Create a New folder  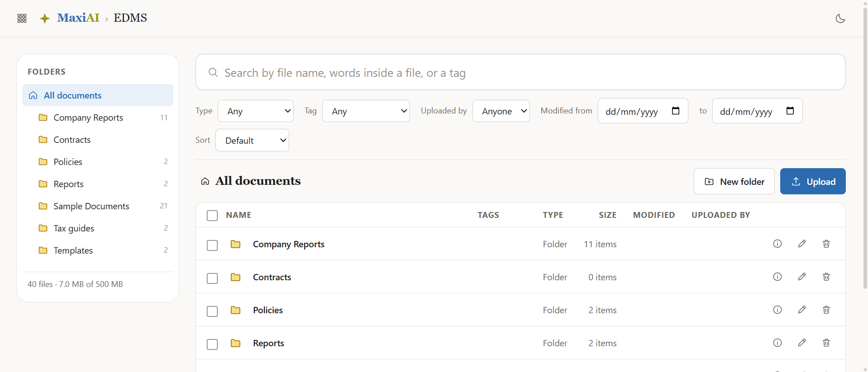(x=734, y=181)
